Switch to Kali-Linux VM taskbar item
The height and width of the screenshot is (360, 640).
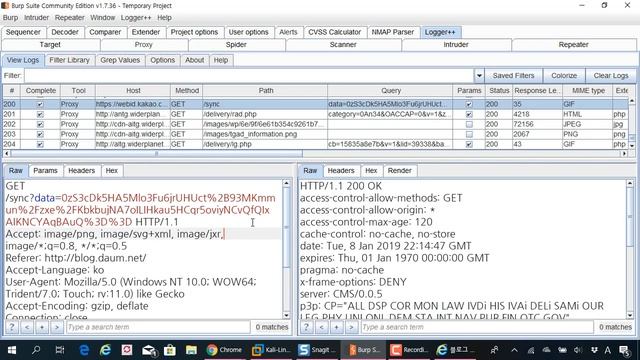point(270,350)
